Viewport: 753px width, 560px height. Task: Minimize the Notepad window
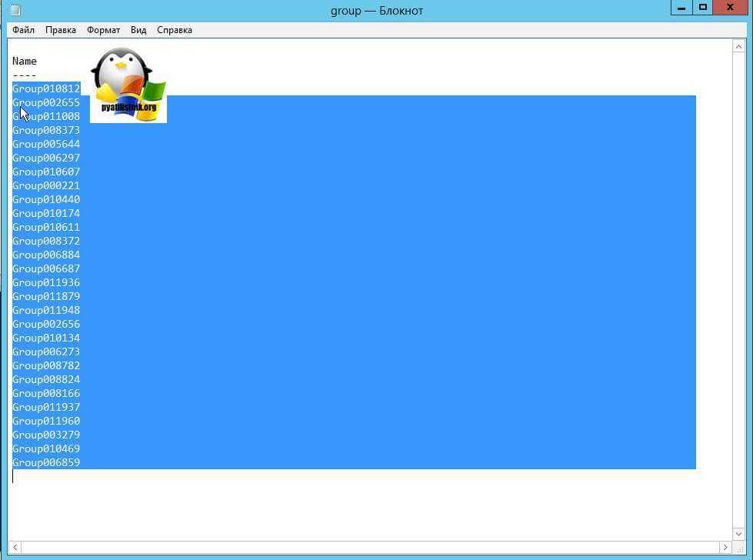[x=681, y=7]
